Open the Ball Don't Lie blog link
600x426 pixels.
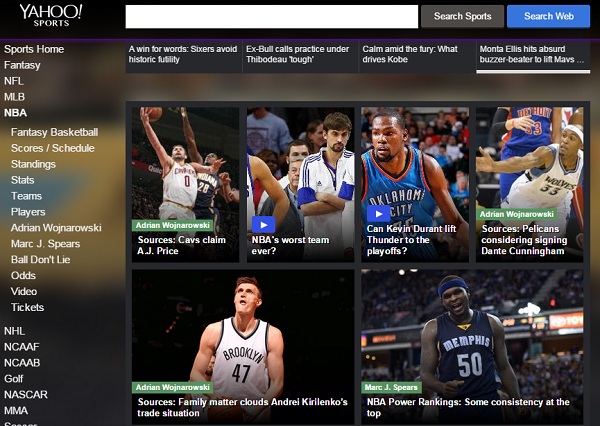point(40,260)
